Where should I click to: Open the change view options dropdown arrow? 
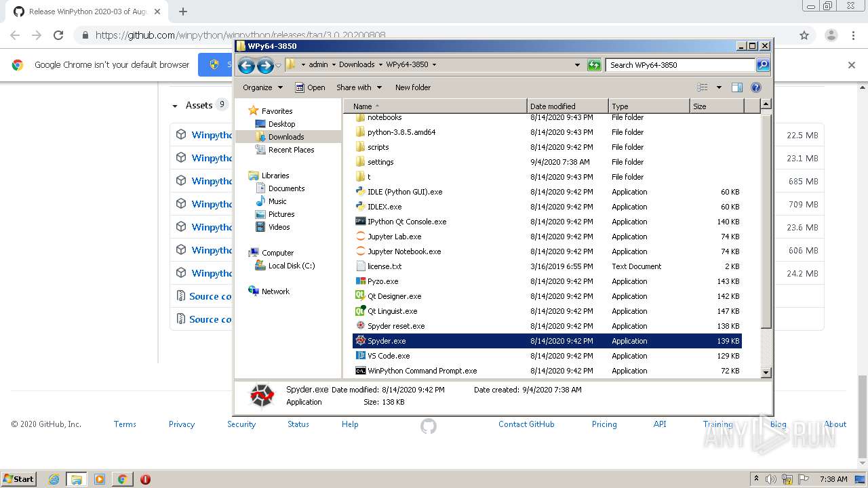pyautogui.click(x=719, y=87)
